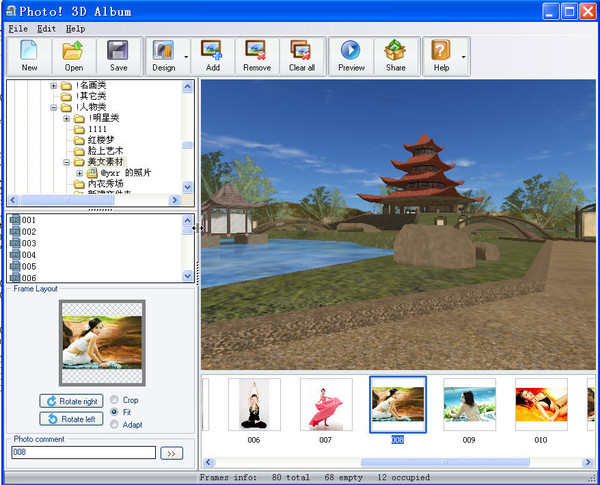Select the 008 thumbnail in the strip
The width and height of the screenshot is (600, 485).
(x=398, y=405)
